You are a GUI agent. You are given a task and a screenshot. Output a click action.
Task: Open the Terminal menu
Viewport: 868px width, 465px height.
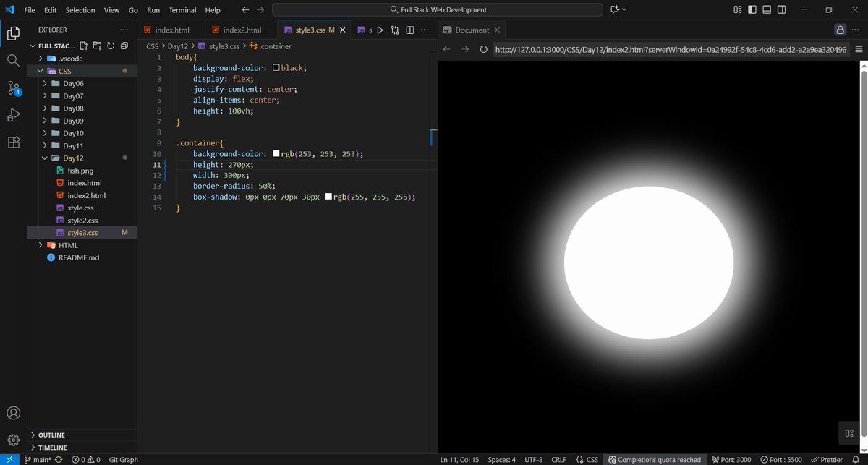click(x=182, y=10)
